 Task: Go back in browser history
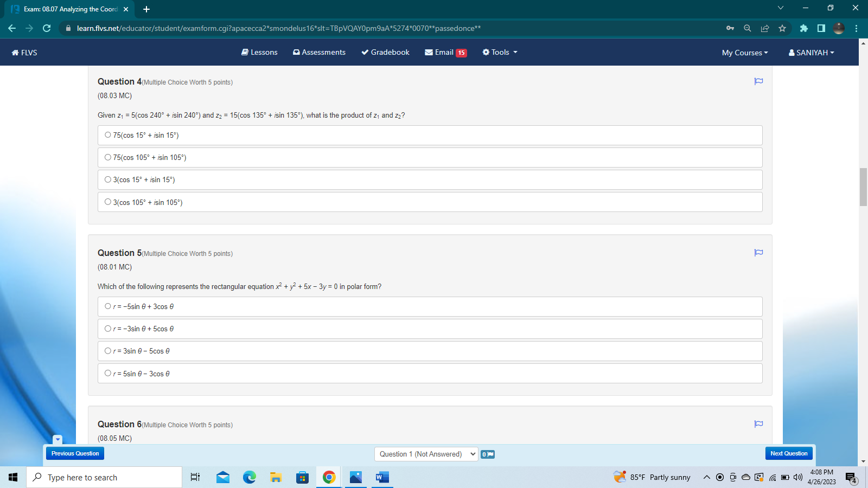pos(12,28)
